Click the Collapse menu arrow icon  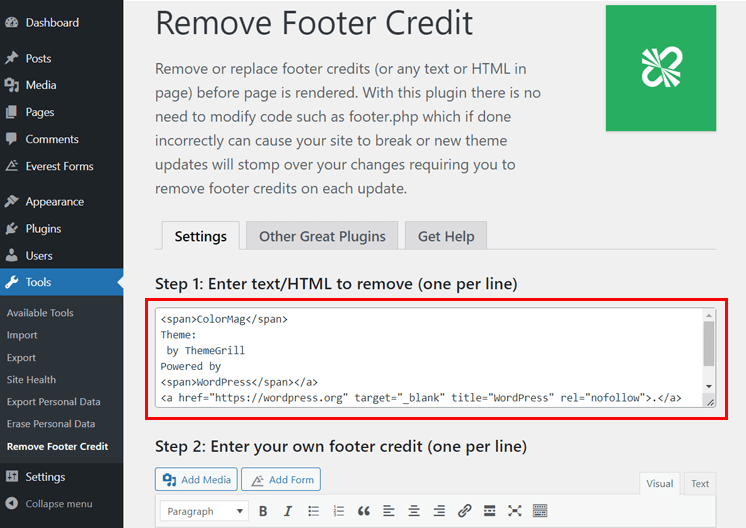pyautogui.click(x=11, y=503)
